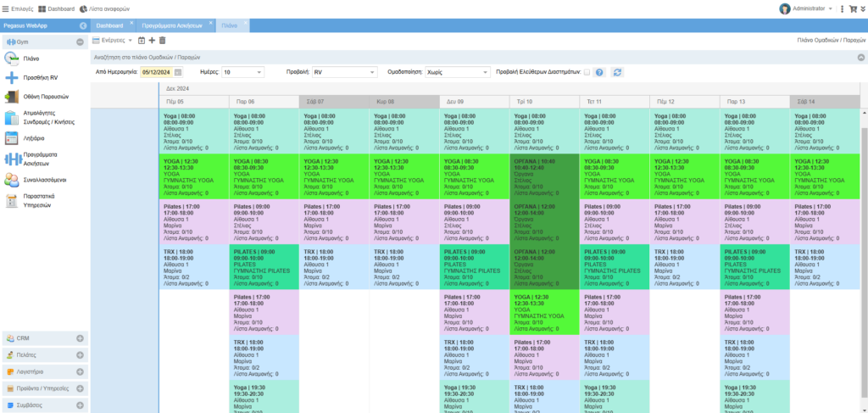Open the shopping cart icon

[853, 8]
